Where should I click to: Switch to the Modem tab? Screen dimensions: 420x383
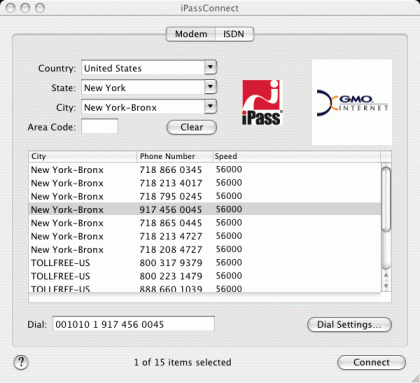point(191,34)
